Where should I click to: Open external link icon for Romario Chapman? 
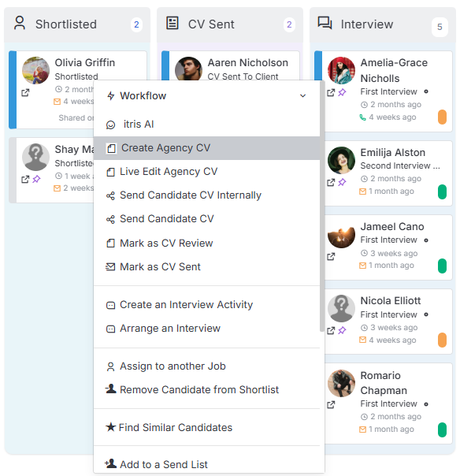[331, 404]
